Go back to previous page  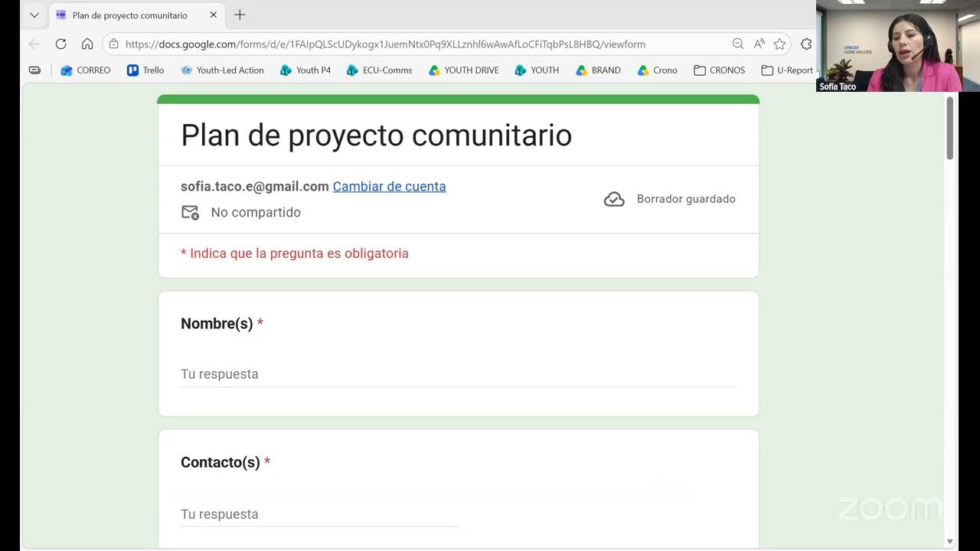pyautogui.click(x=34, y=44)
